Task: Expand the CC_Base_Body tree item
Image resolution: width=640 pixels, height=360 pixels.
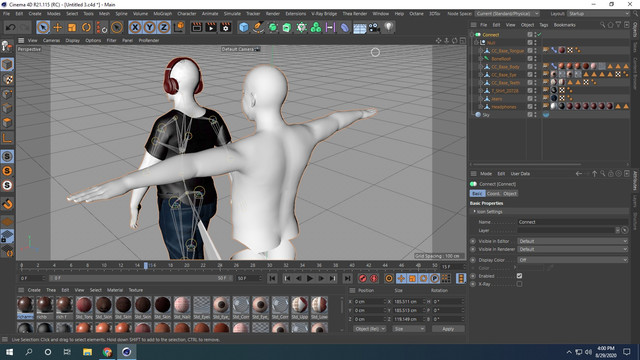Action: point(481,67)
